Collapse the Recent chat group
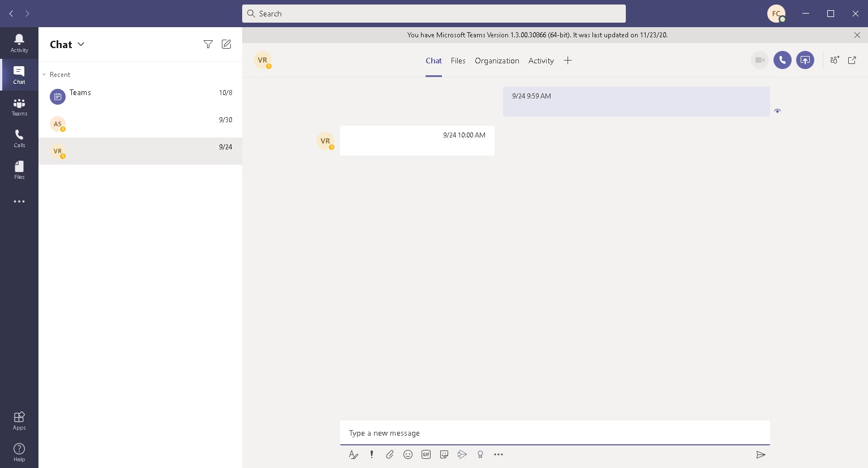Image resolution: width=868 pixels, height=468 pixels. point(44,75)
